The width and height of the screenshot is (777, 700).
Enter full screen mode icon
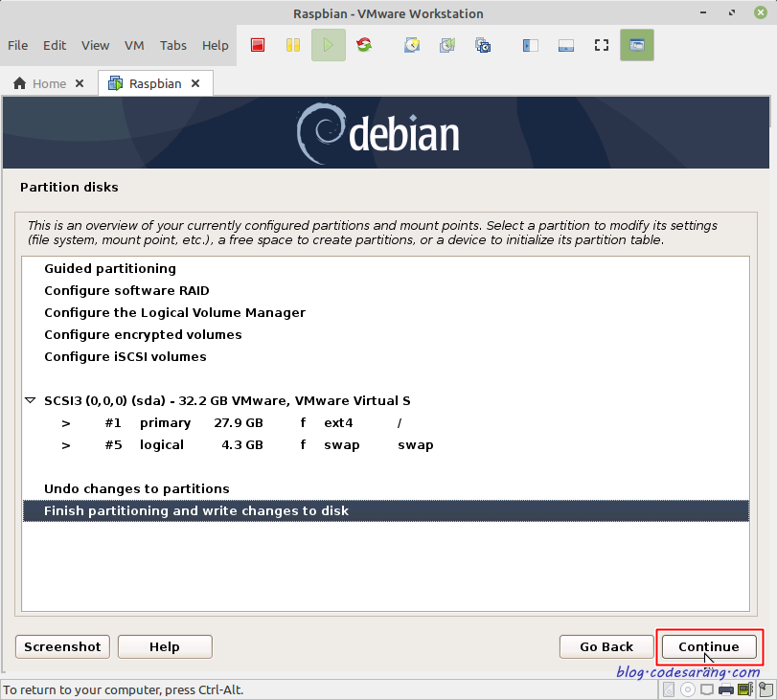pyautogui.click(x=602, y=45)
